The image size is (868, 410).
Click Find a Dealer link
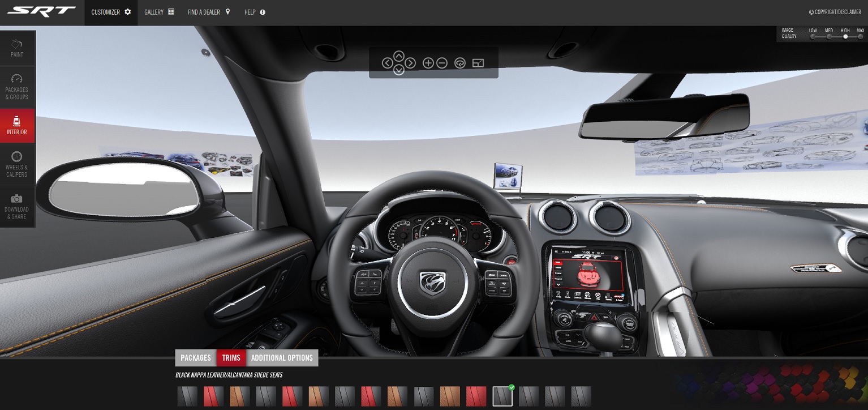pyautogui.click(x=209, y=12)
